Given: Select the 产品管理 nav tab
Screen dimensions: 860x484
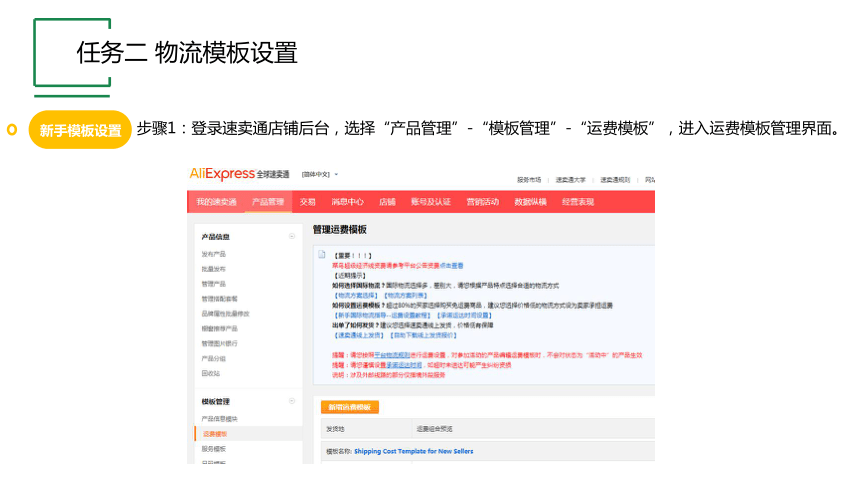Looking at the screenshot, I should point(268,202).
